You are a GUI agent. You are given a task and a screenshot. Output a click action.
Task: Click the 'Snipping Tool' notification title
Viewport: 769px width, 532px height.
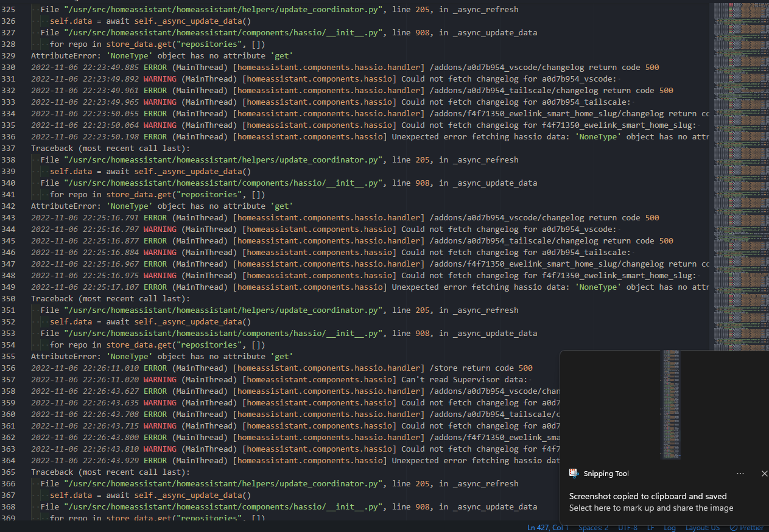point(606,474)
